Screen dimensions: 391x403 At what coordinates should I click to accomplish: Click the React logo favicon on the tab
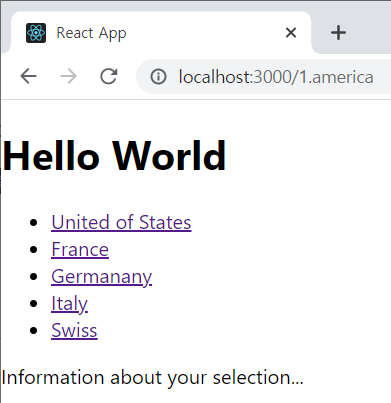[36, 33]
